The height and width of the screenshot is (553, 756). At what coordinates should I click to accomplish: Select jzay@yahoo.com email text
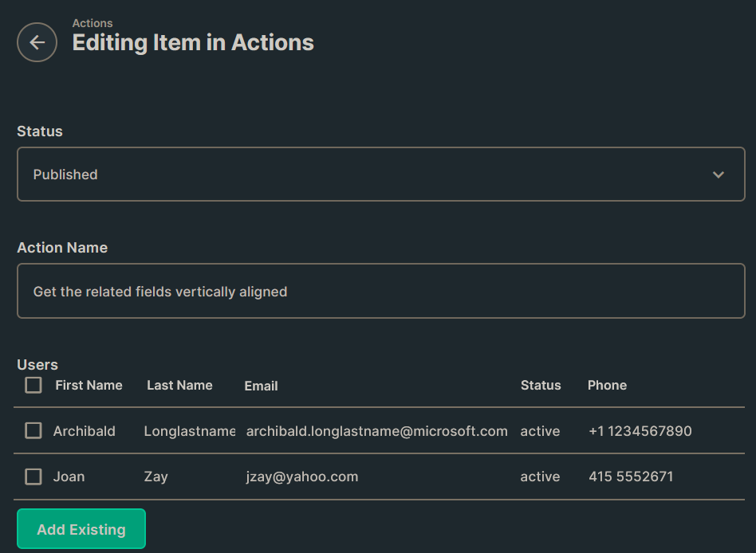(x=301, y=476)
